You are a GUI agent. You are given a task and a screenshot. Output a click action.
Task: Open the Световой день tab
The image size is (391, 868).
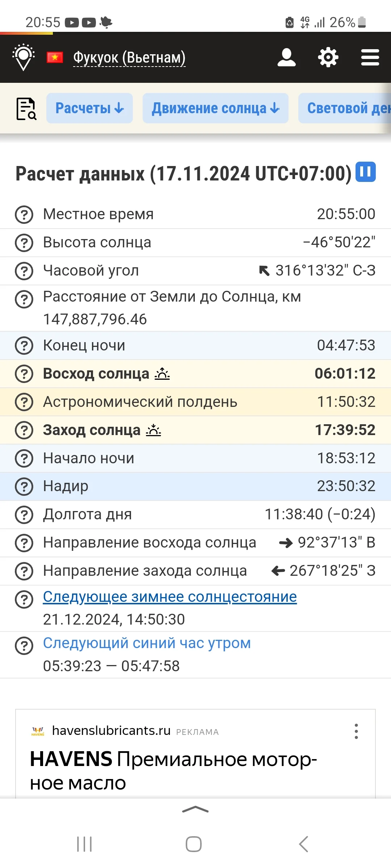pos(346,108)
